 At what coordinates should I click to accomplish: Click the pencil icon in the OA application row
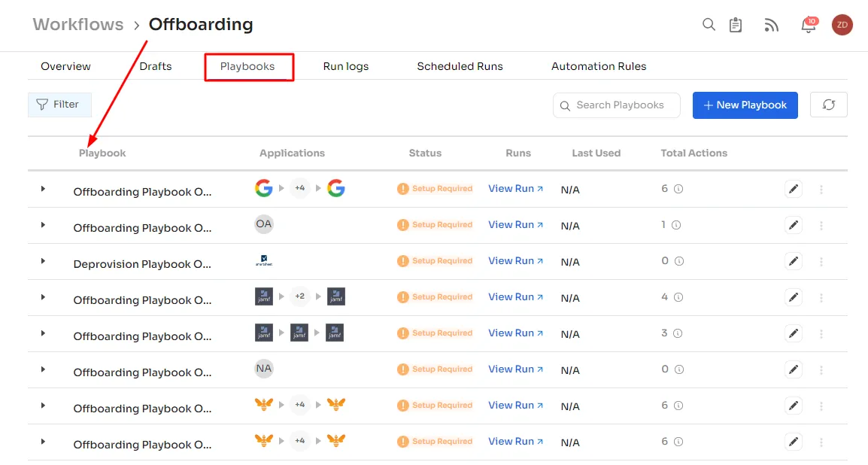pyautogui.click(x=794, y=225)
